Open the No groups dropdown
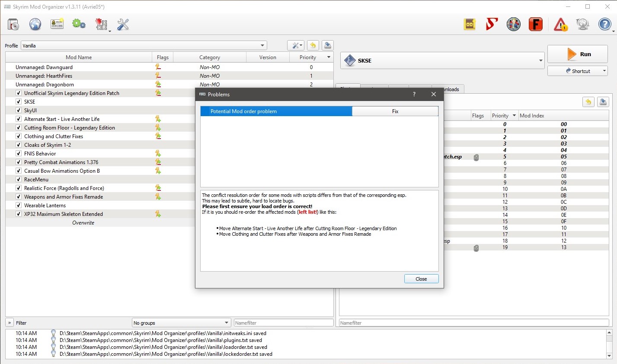617x364 pixels. coord(181,323)
